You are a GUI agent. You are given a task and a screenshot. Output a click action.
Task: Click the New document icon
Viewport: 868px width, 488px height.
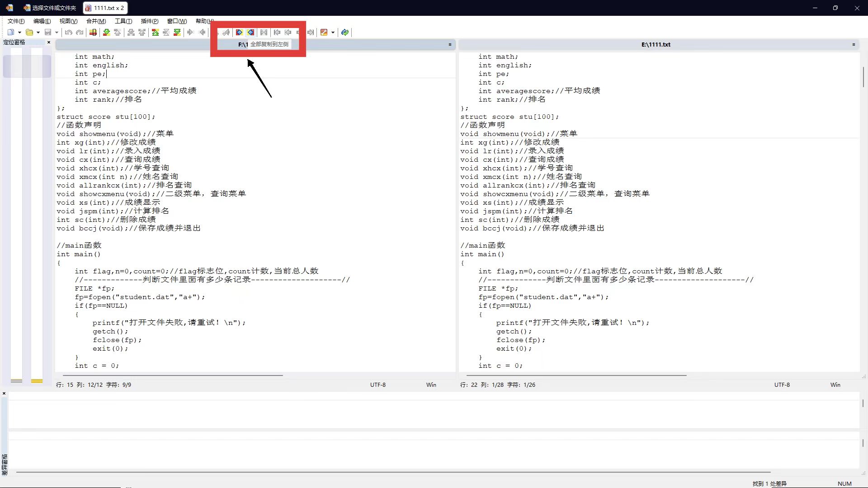tap(11, 32)
